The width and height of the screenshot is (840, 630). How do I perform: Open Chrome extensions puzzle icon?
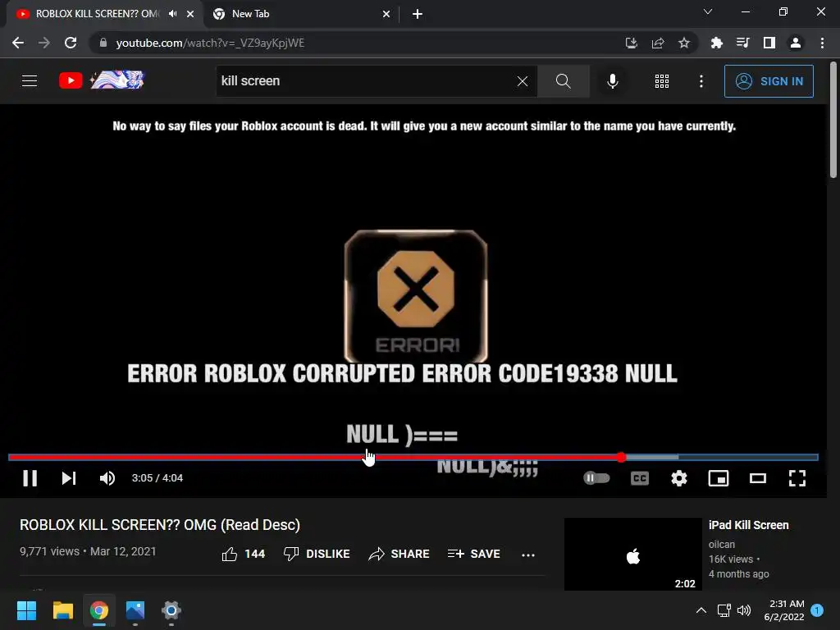(x=716, y=43)
